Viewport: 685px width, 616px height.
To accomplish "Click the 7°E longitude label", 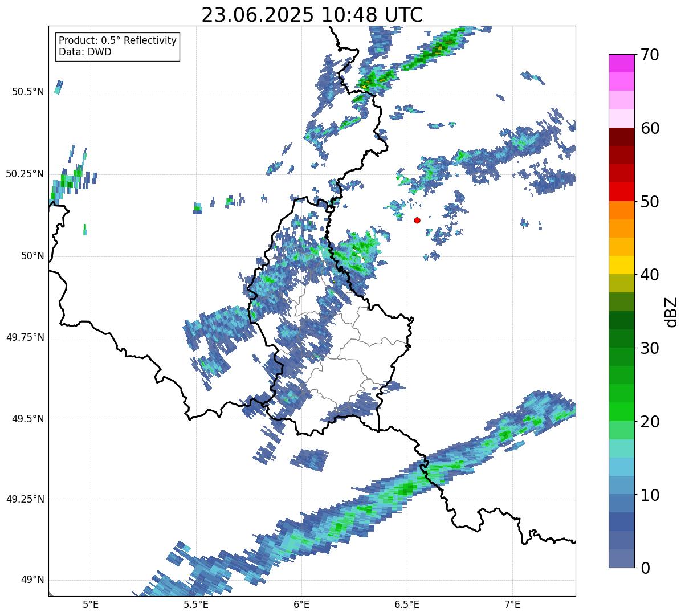I will point(512,604).
